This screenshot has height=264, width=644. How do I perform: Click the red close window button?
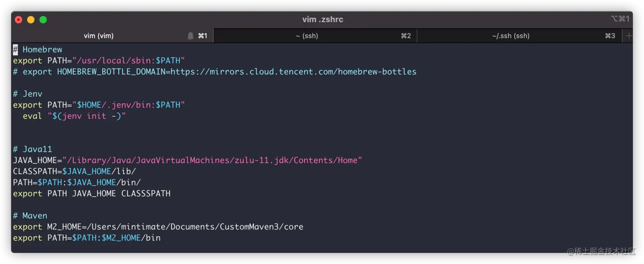tap(18, 20)
